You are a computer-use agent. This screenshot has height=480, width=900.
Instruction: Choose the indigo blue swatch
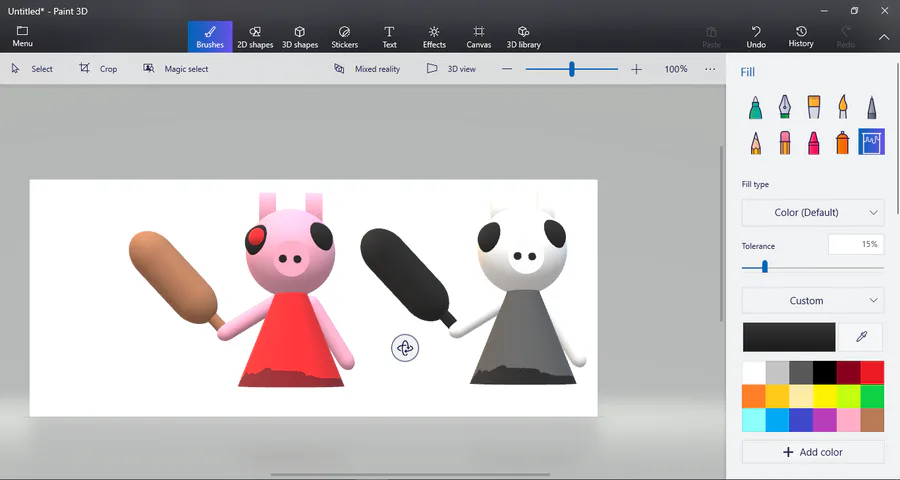pyautogui.click(x=801, y=420)
